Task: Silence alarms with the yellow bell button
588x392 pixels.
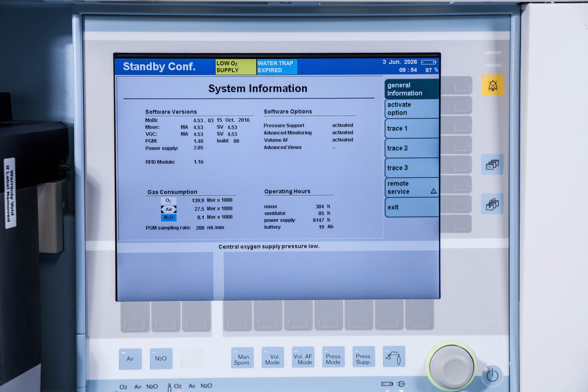Action: tap(492, 85)
